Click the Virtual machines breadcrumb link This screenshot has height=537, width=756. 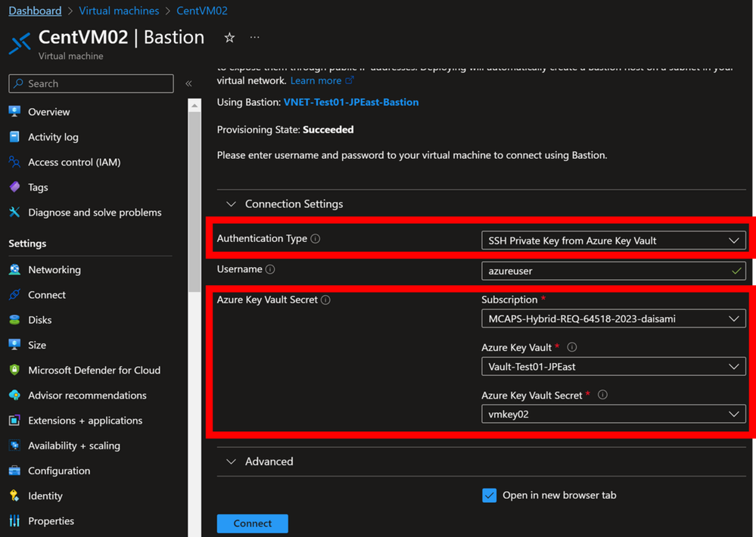[x=119, y=11]
